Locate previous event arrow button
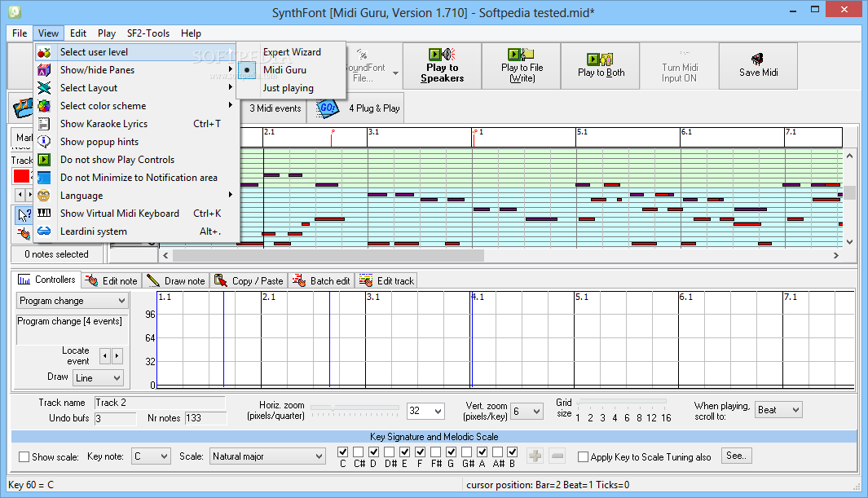 click(104, 356)
